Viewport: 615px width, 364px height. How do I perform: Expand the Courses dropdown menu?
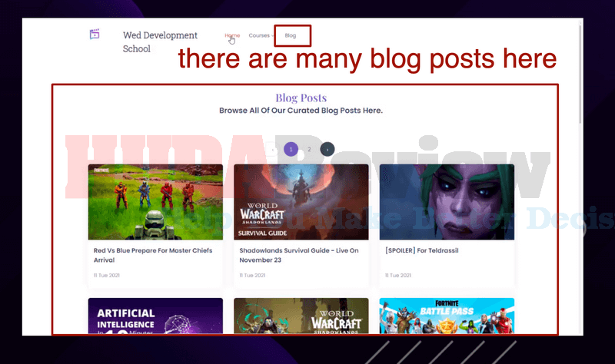pyautogui.click(x=261, y=35)
